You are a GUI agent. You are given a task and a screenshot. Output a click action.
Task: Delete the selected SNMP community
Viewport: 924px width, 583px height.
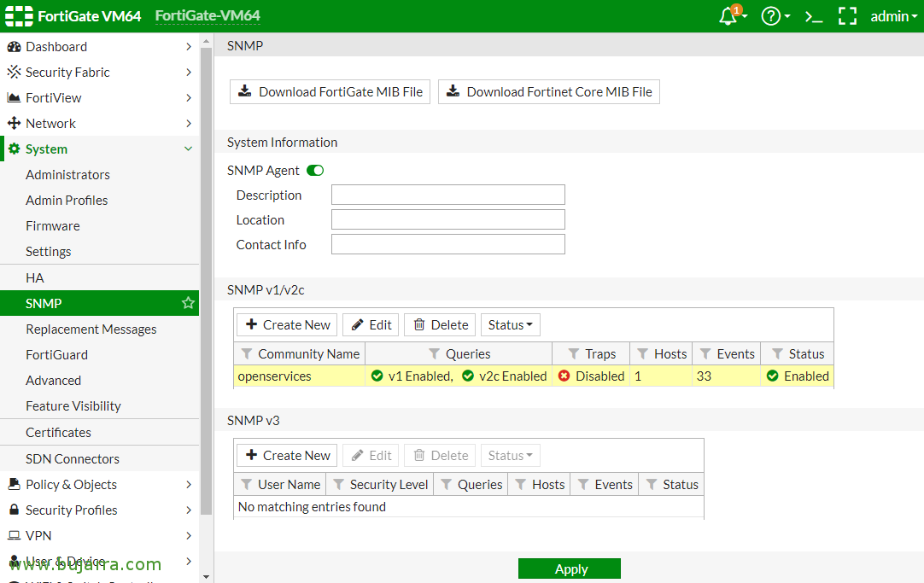pos(440,325)
